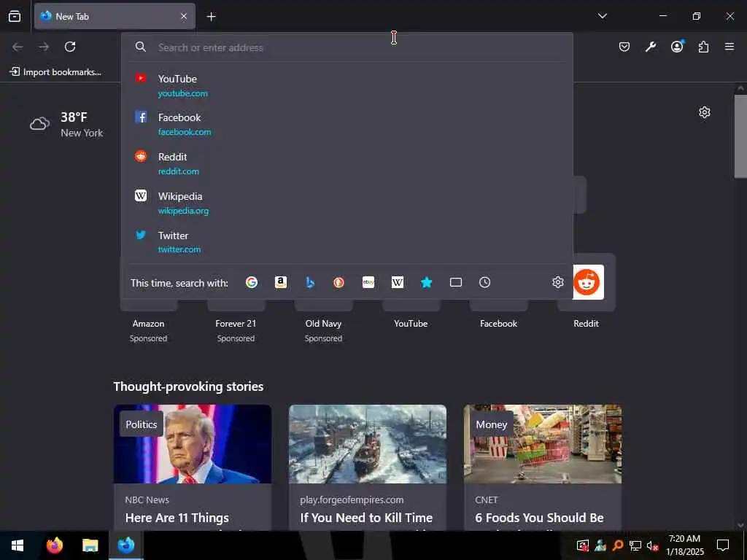Reload the current page
The image size is (747, 560).
pos(70,47)
